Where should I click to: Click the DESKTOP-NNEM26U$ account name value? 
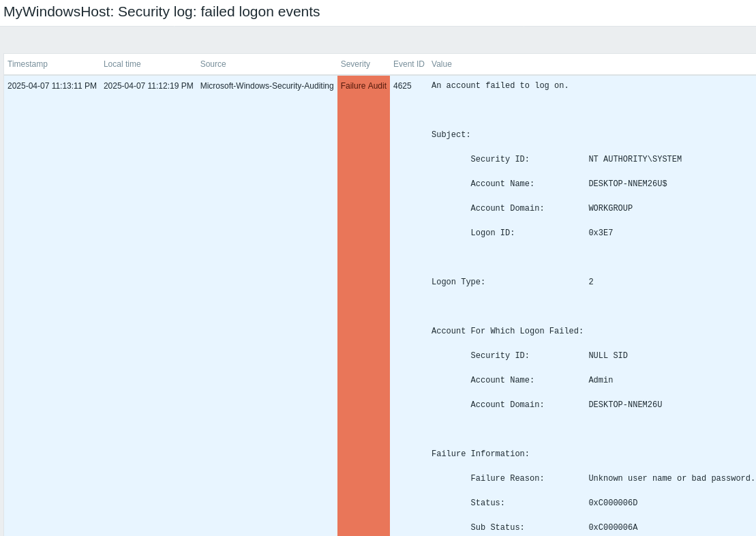(x=627, y=184)
